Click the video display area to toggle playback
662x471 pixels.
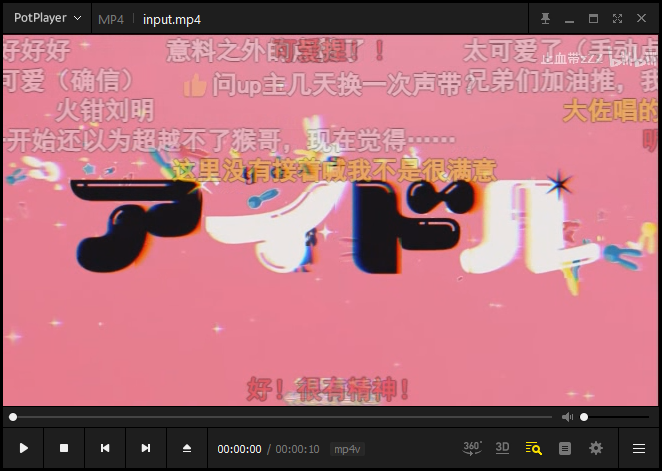click(331, 220)
